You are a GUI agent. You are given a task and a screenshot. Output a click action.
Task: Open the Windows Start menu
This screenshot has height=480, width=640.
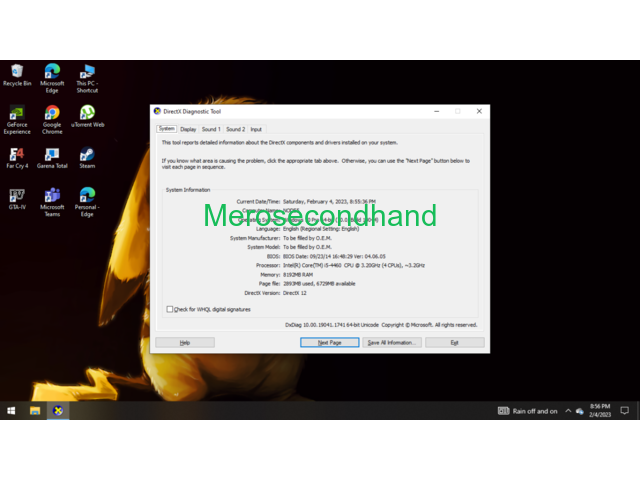pos(11,411)
